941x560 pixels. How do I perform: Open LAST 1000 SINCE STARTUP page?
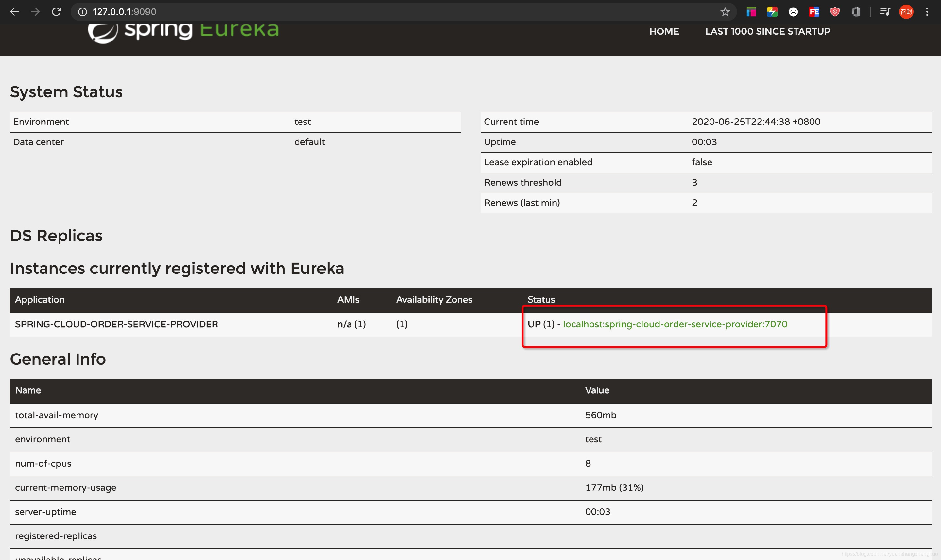(x=767, y=31)
